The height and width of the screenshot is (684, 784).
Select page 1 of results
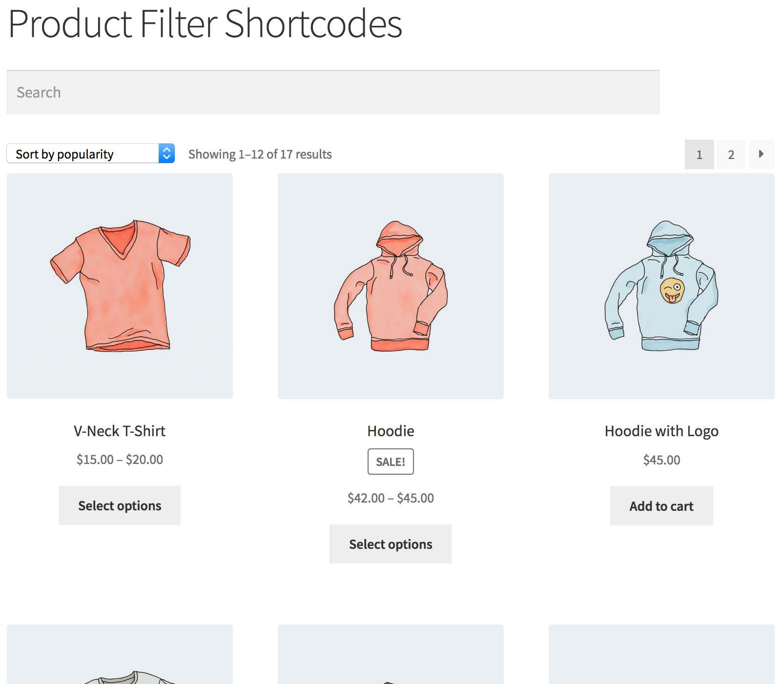tap(699, 154)
